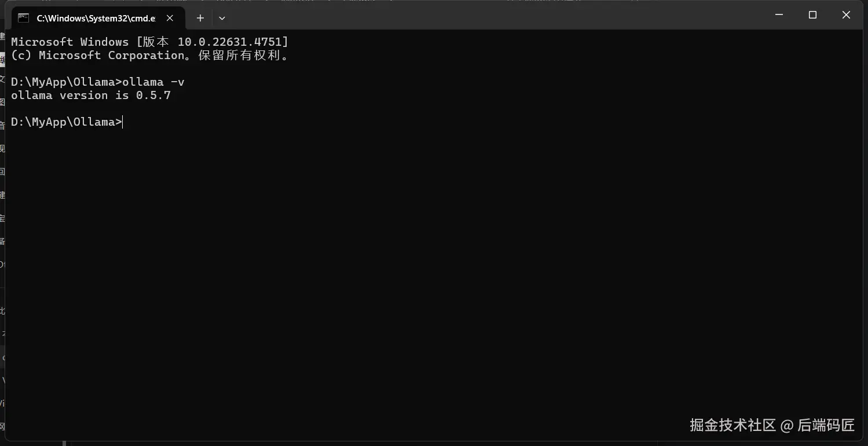Click at the blinking cursor prompt line

[x=67, y=122]
